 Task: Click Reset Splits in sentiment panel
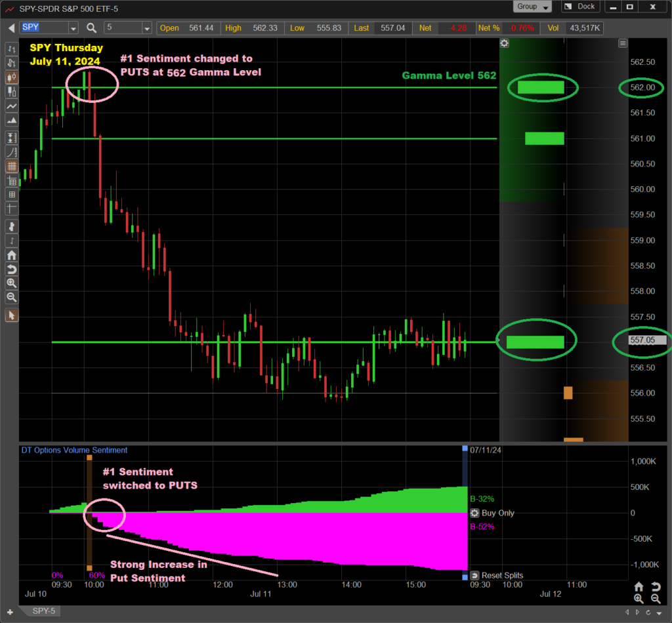(497, 575)
